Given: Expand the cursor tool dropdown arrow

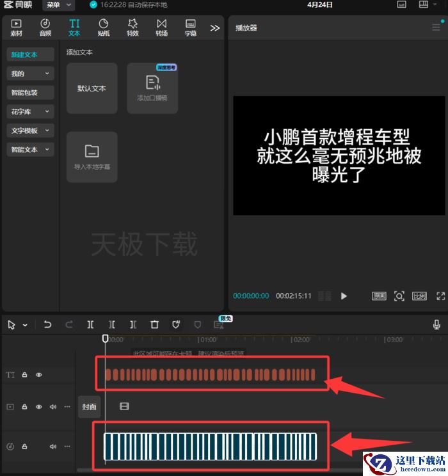Looking at the screenshot, I should [x=25, y=325].
